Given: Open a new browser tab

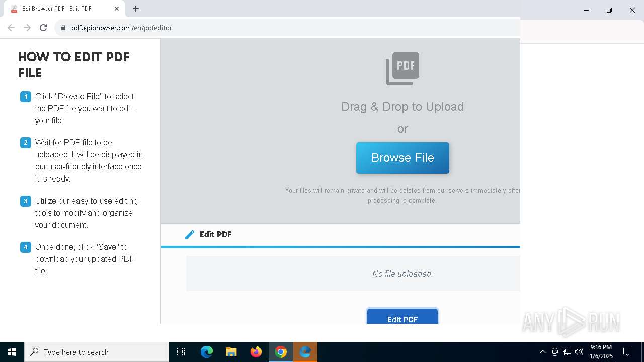Looking at the screenshot, I should [x=136, y=9].
